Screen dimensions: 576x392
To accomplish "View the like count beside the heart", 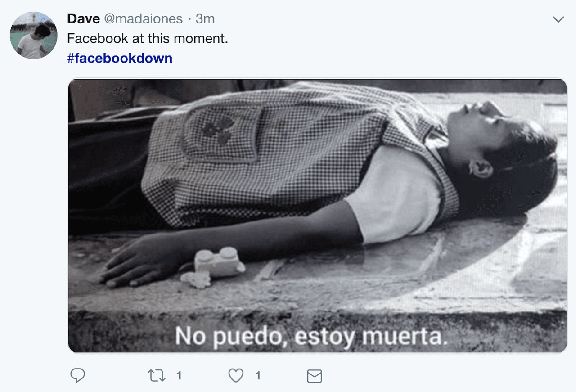I will pyautogui.click(x=258, y=375).
